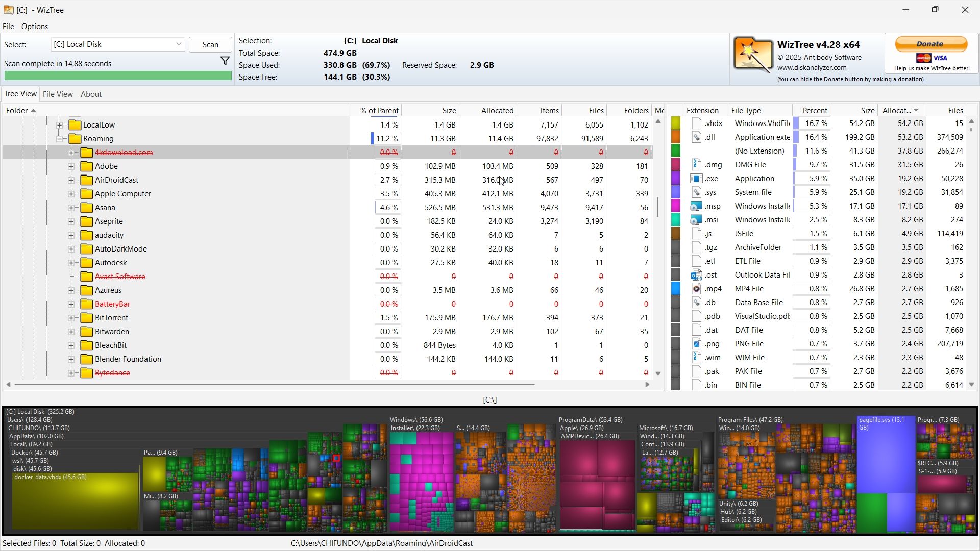Select the Bytedance folder row
This screenshot has width=980, height=551.
click(328, 373)
